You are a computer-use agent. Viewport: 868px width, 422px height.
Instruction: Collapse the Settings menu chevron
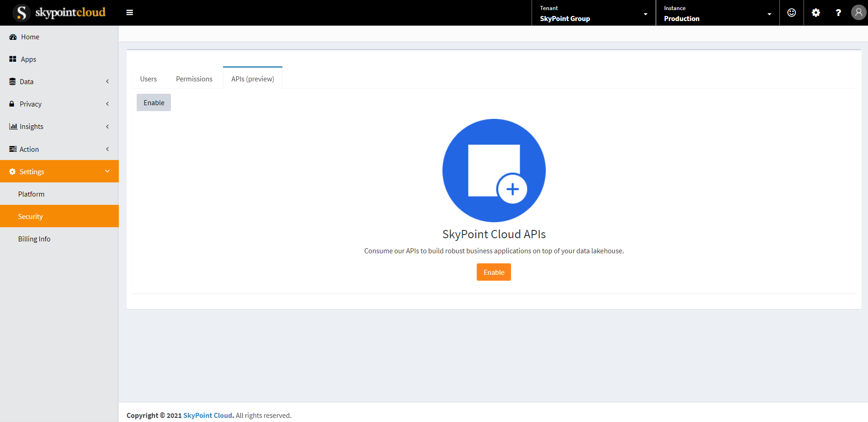coord(107,171)
